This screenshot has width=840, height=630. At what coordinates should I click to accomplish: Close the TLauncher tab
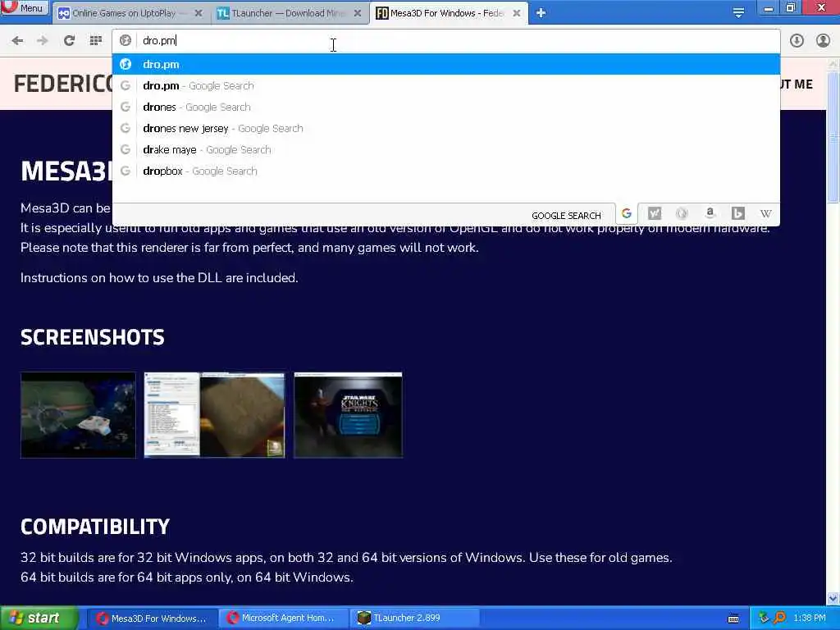click(x=358, y=13)
